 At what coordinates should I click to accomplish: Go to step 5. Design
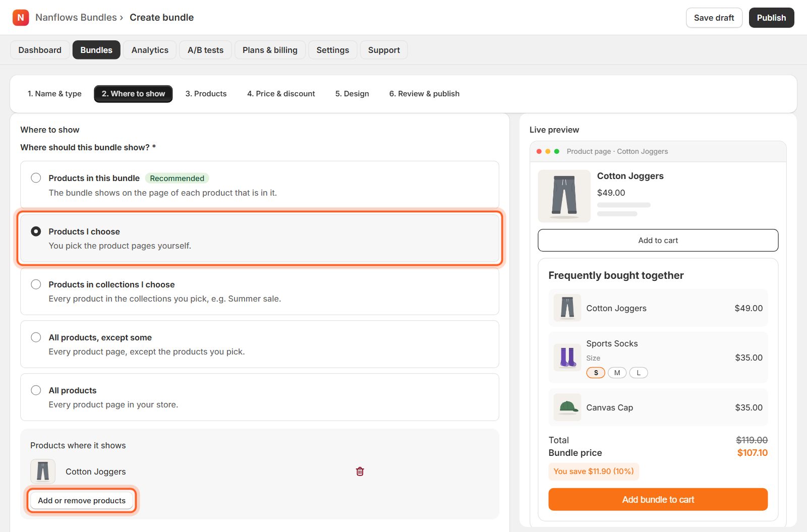coord(352,94)
